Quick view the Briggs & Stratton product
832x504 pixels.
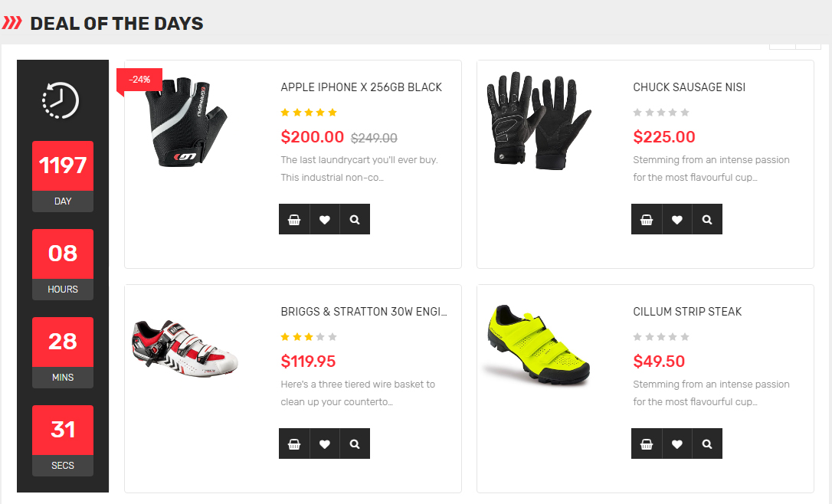coord(355,443)
